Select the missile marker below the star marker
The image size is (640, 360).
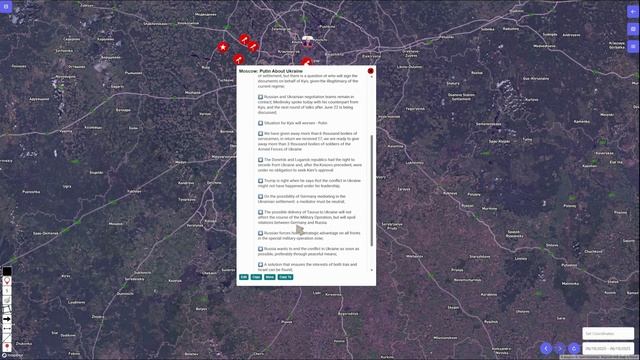click(239, 60)
